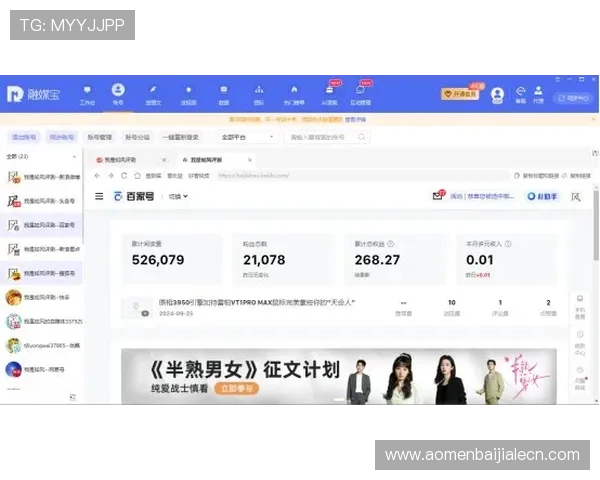Screen dimensions: 600x480
Task: Select the 新浪微博 account in sidebar
Action: 42,177
